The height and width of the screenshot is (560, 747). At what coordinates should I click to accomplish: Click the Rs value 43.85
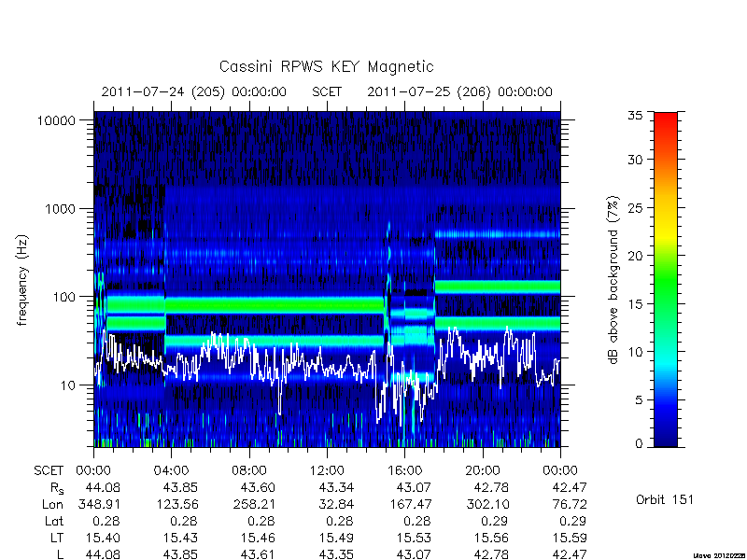coord(180,487)
